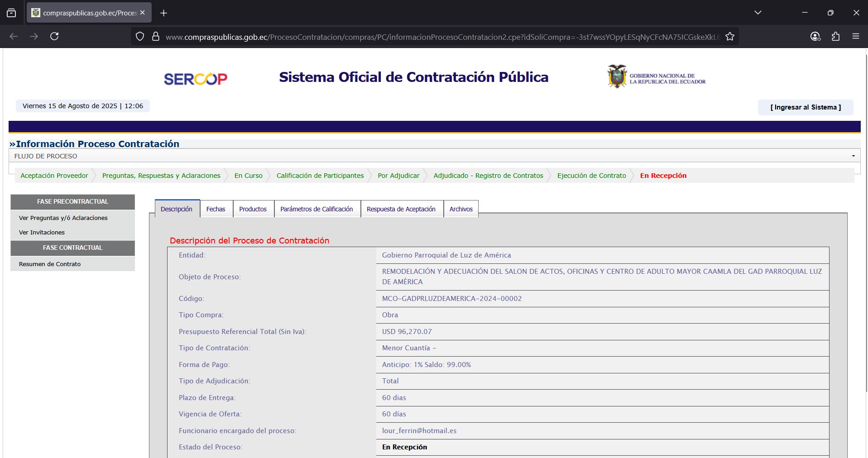Image resolution: width=868 pixels, height=458 pixels.
Task: Open the Productos tab
Action: coord(253,209)
